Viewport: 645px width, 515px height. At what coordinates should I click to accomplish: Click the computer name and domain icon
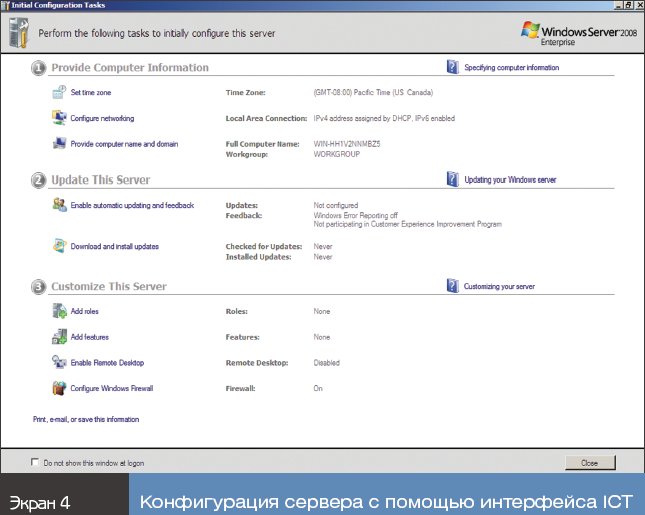pyautogui.click(x=59, y=144)
